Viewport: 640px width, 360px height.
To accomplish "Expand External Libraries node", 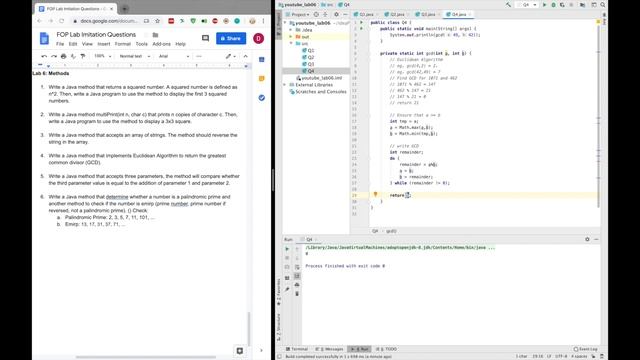I will click(285, 85).
